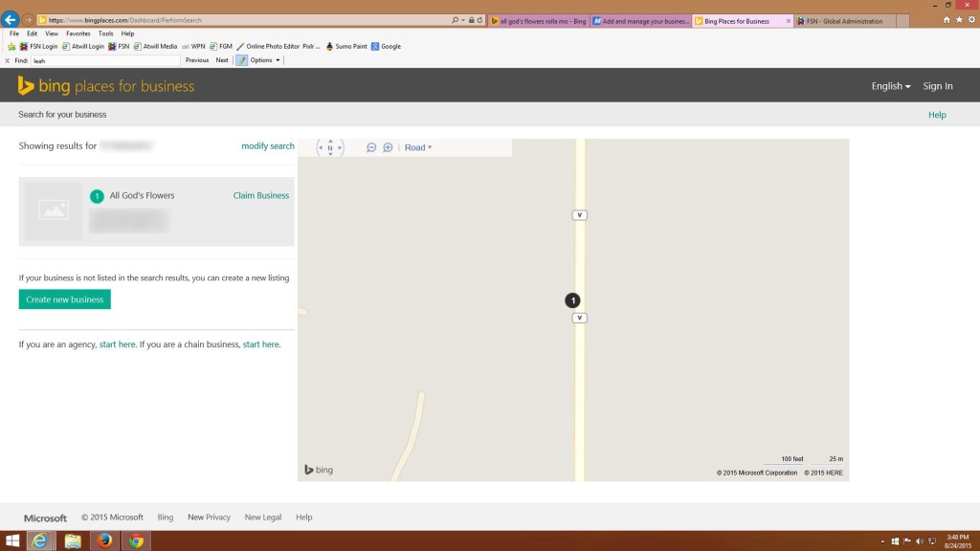The image size is (980, 551).
Task: Open the Atwill Login bookmark
Action: pyautogui.click(x=82, y=46)
